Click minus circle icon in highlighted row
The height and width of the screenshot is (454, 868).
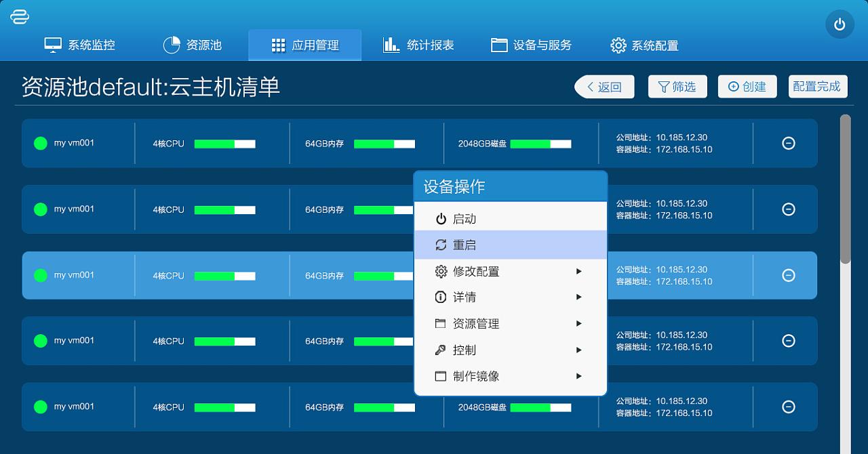coord(789,275)
